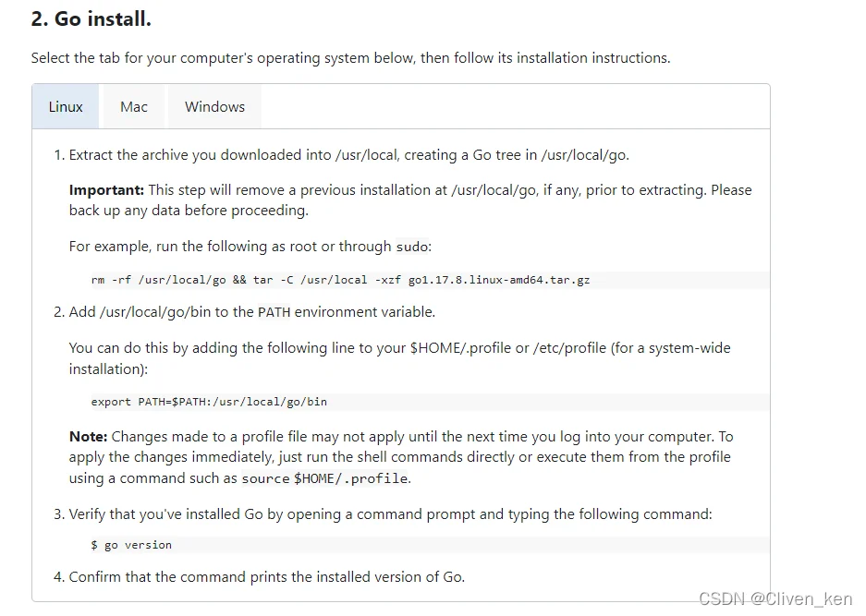Select the Linux tab

click(x=66, y=106)
